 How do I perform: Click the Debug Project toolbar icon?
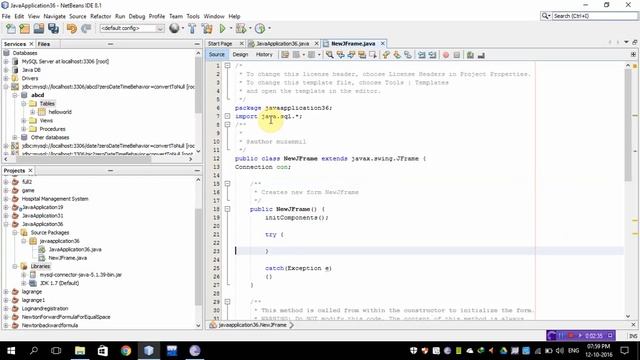[x=241, y=28]
